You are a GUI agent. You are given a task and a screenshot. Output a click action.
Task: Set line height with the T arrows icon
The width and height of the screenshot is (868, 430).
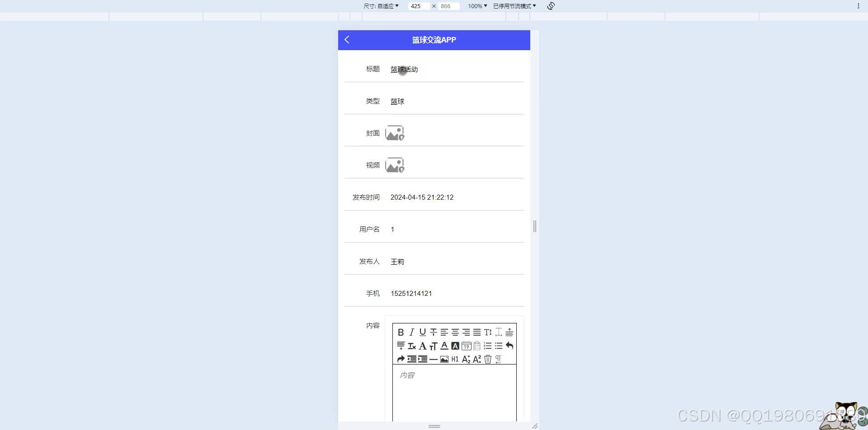487,332
